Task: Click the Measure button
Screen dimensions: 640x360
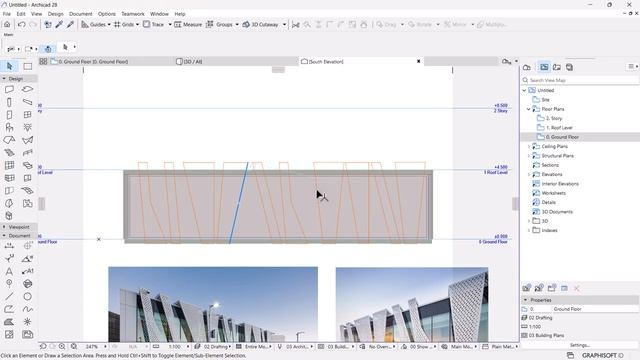Action: 188,24
